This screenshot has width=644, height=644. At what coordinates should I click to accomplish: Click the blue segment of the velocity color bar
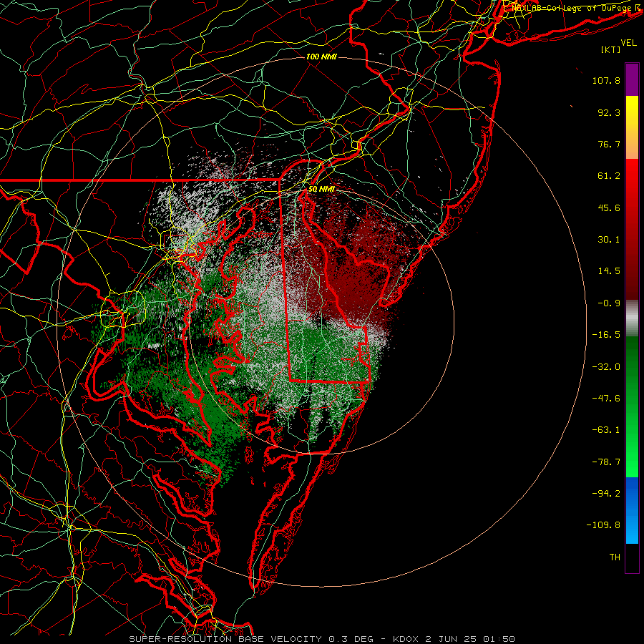tap(632, 510)
